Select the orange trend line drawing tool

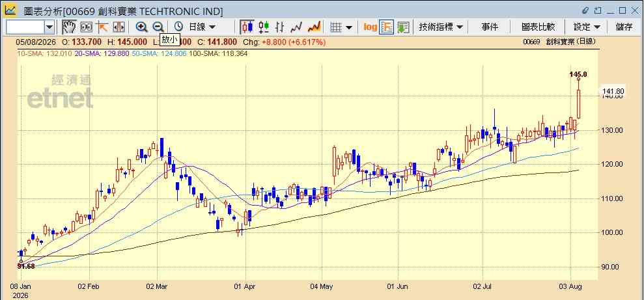pyautogui.click(x=102, y=27)
